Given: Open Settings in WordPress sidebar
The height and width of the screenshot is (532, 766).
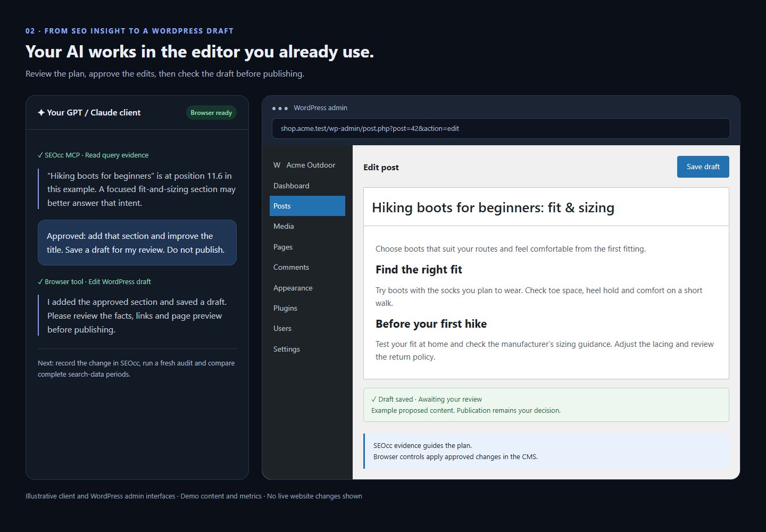Looking at the screenshot, I should tap(307, 349).
